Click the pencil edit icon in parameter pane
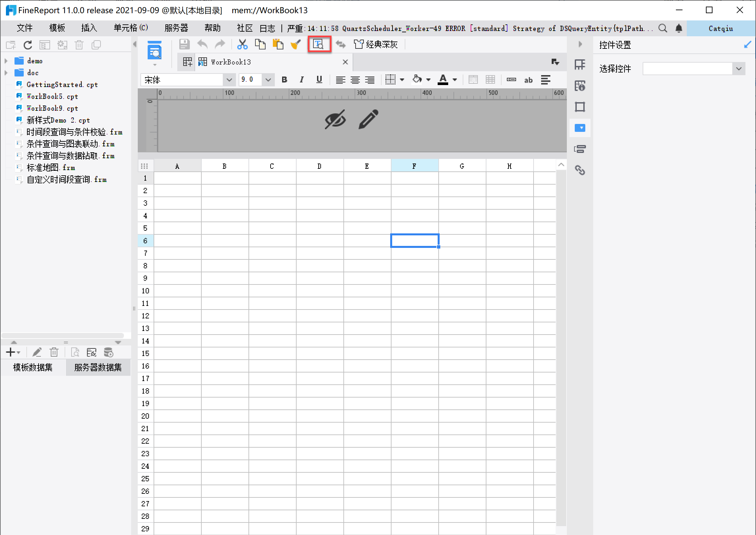Screen dimensions: 756x535 click(368, 119)
